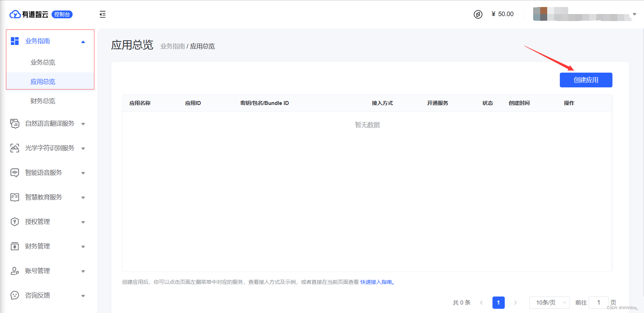Expand the 自然语言翻译服务 arrow

(83, 124)
